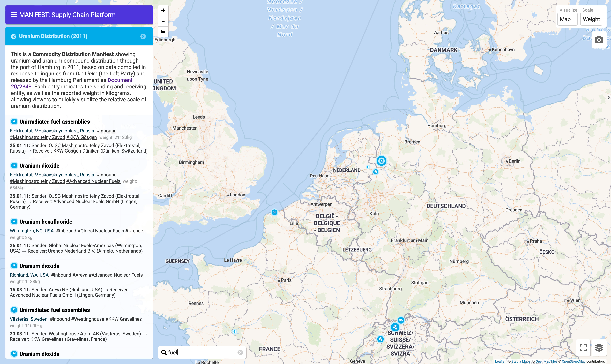The image size is (611, 364).
Task: Filter by #Mashinostroitelny Zavod tag in entry 5
Action: [37, 181]
